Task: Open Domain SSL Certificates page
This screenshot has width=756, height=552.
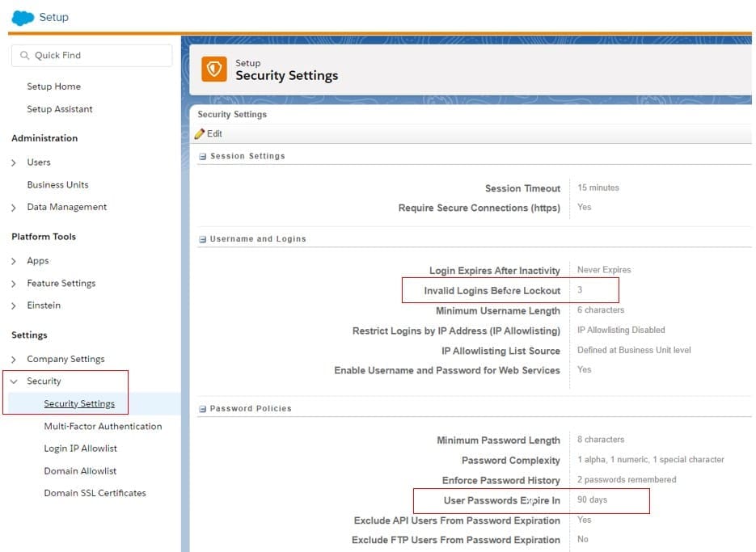Action: [x=95, y=493]
